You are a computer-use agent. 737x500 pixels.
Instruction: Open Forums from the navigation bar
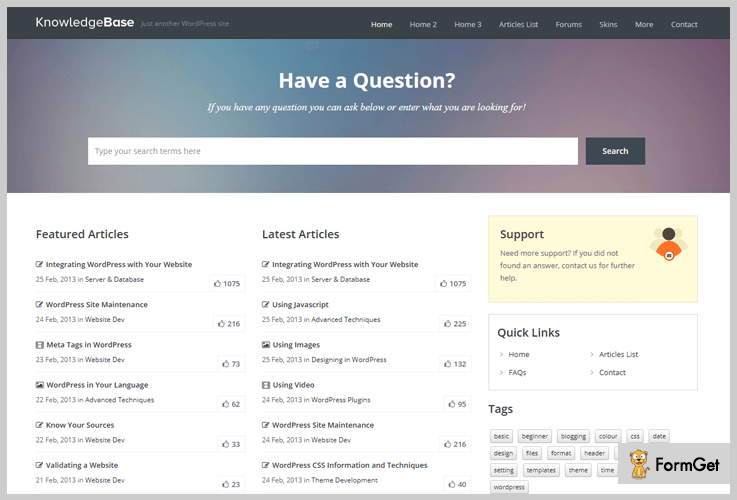pyautogui.click(x=568, y=24)
